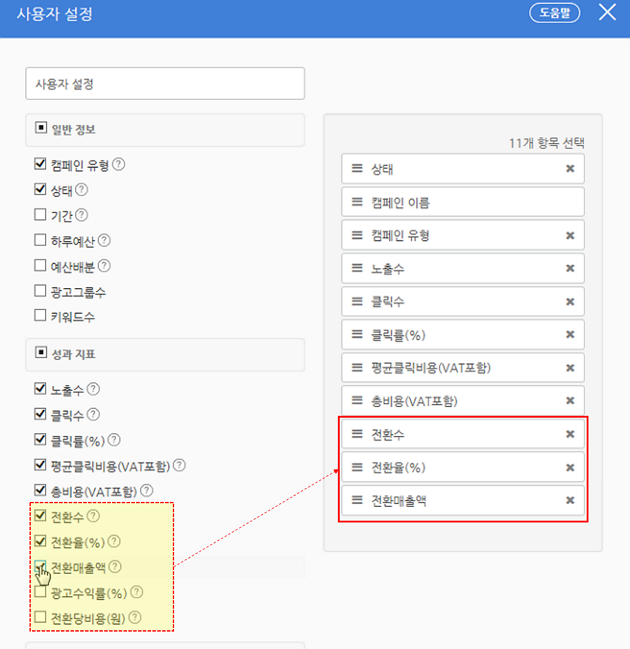Toggle the 성과 지표 group checkbox
This screenshot has width=630, height=649.
(41, 353)
